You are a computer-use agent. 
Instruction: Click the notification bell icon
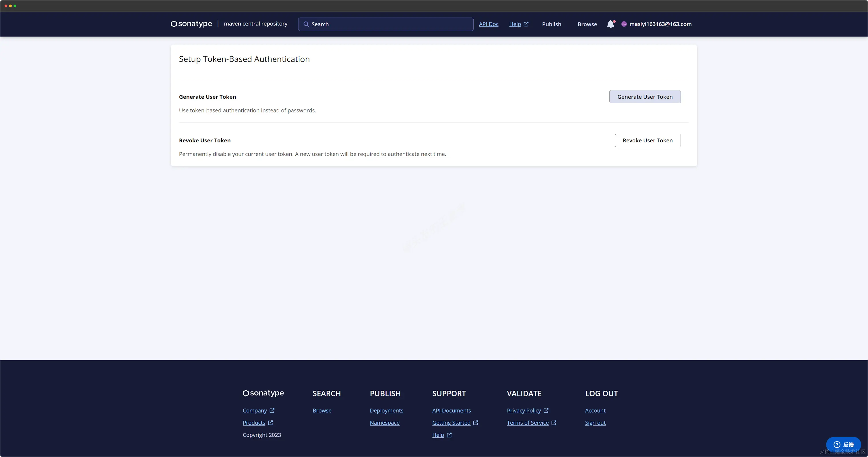[x=611, y=24]
